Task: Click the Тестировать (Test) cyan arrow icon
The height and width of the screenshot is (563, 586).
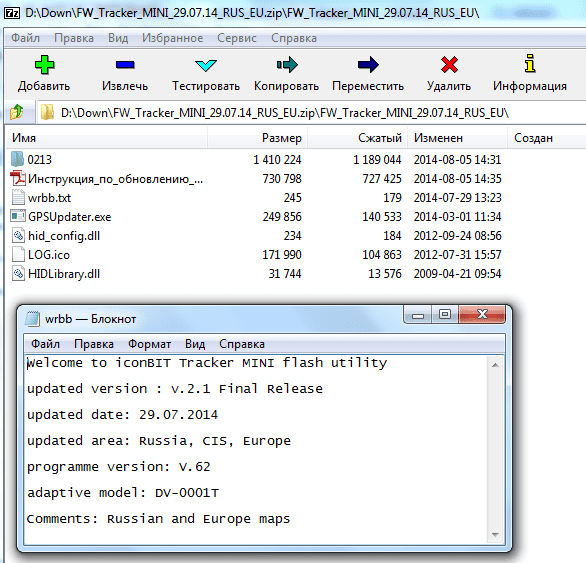Action: (x=206, y=65)
